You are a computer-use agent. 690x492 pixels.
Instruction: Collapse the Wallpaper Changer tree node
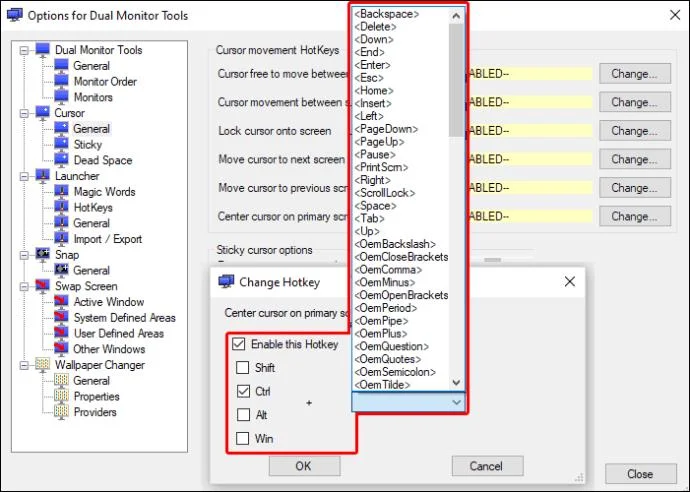point(24,365)
